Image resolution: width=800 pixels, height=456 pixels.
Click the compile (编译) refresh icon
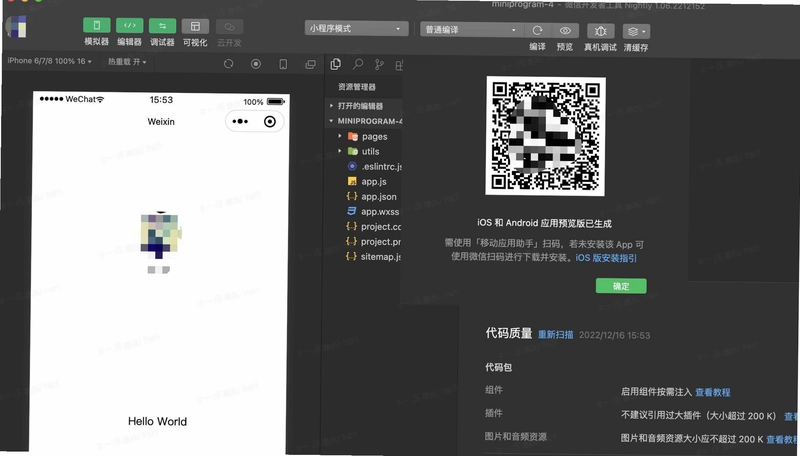(x=537, y=31)
